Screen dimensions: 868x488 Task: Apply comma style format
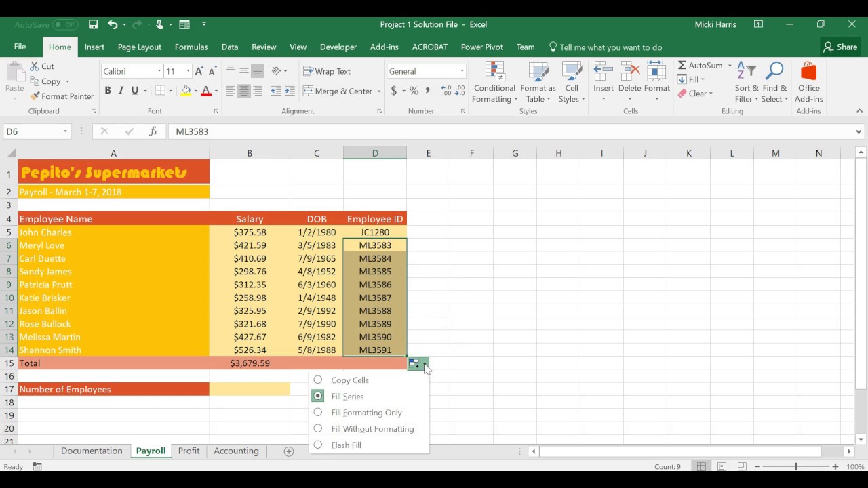click(x=427, y=91)
